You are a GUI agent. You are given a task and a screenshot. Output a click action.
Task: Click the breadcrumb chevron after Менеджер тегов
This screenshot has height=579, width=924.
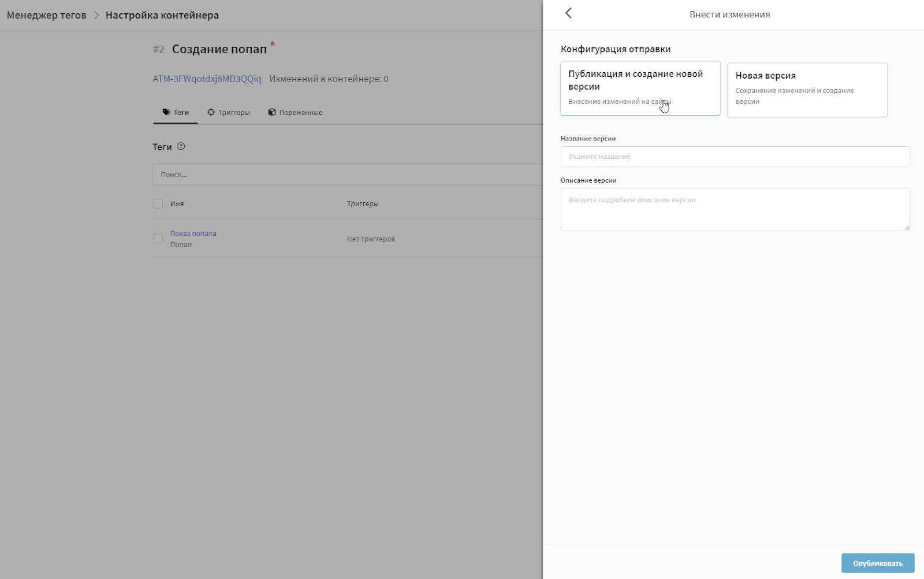[96, 15]
